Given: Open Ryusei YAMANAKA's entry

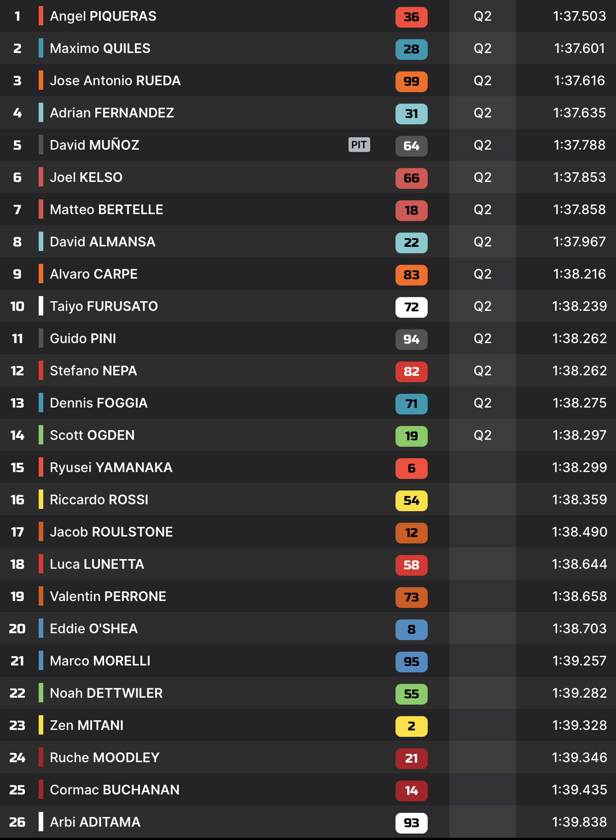Looking at the screenshot, I should tap(111, 467).
